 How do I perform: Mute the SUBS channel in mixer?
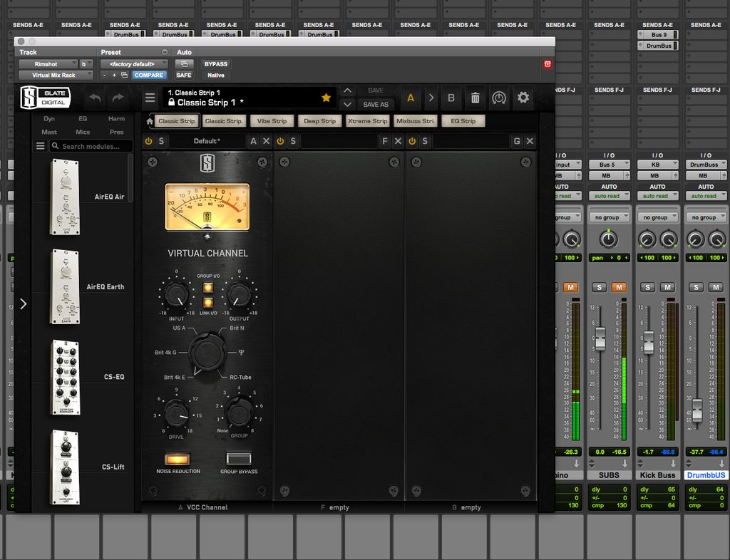620,287
